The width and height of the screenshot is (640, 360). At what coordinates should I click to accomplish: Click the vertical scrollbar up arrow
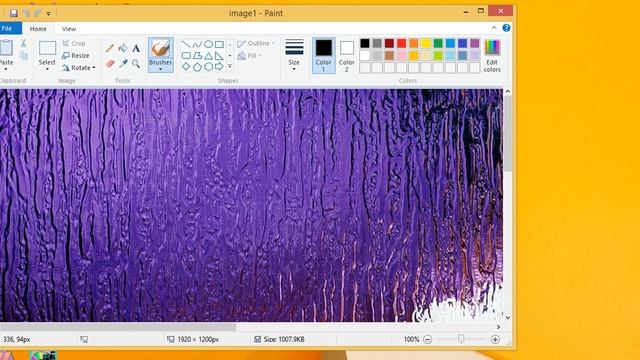tap(507, 92)
